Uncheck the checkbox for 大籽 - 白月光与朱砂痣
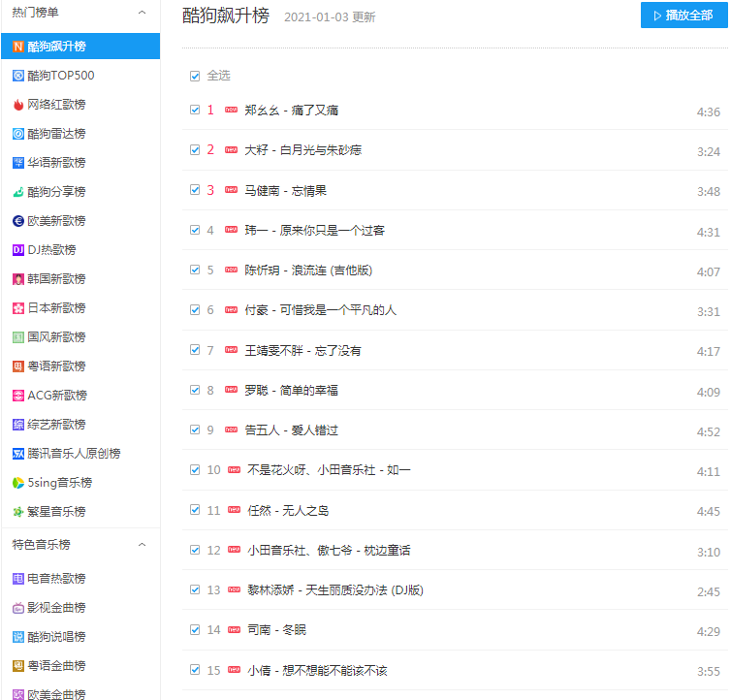This screenshot has height=700, width=731. 195,149
